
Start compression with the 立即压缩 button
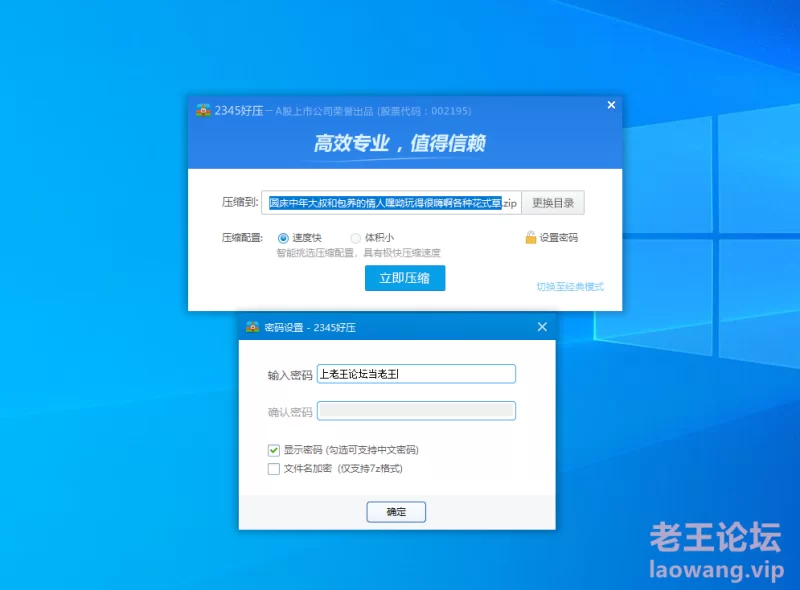(405, 278)
